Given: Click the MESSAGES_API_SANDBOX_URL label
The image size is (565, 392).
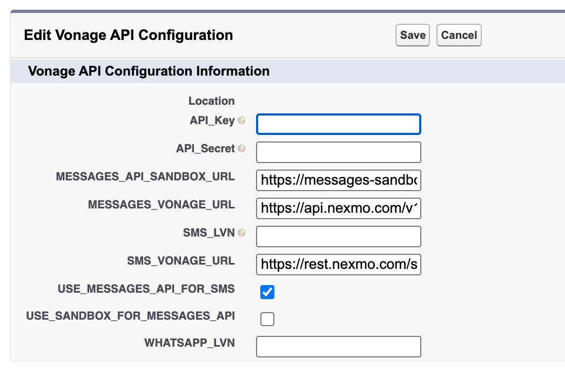Looking at the screenshot, I should [x=145, y=177].
